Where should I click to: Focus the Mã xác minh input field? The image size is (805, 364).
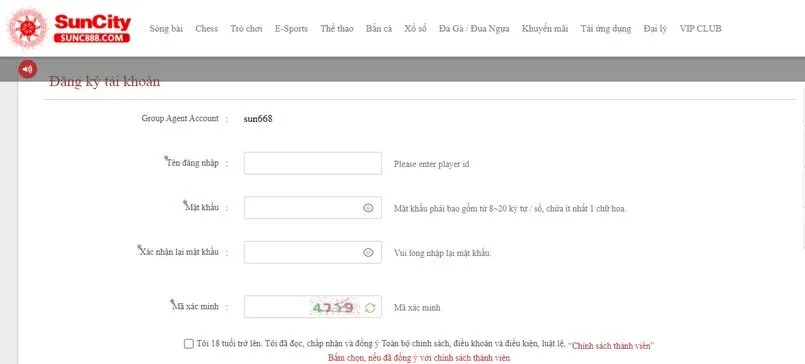(x=276, y=306)
